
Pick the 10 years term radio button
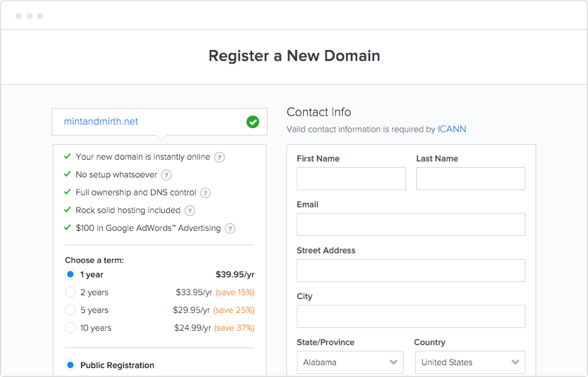(x=70, y=328)
